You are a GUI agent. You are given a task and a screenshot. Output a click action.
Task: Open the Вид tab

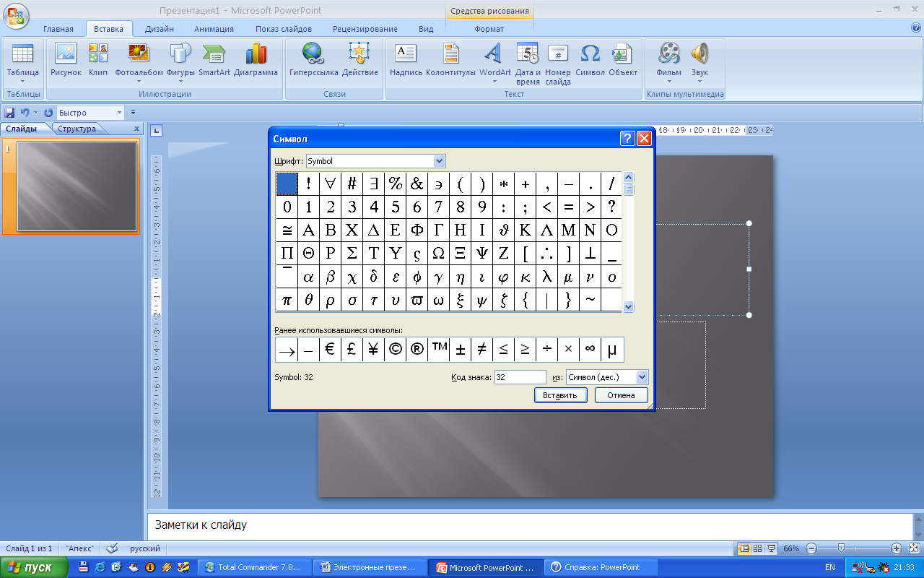tap(426, 29)
